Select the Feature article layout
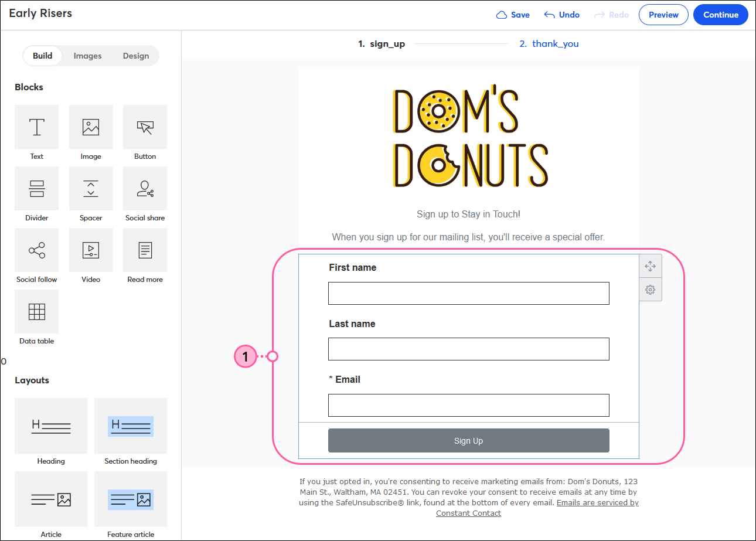The width and height of the screenshot is (756, 541). 131,499
